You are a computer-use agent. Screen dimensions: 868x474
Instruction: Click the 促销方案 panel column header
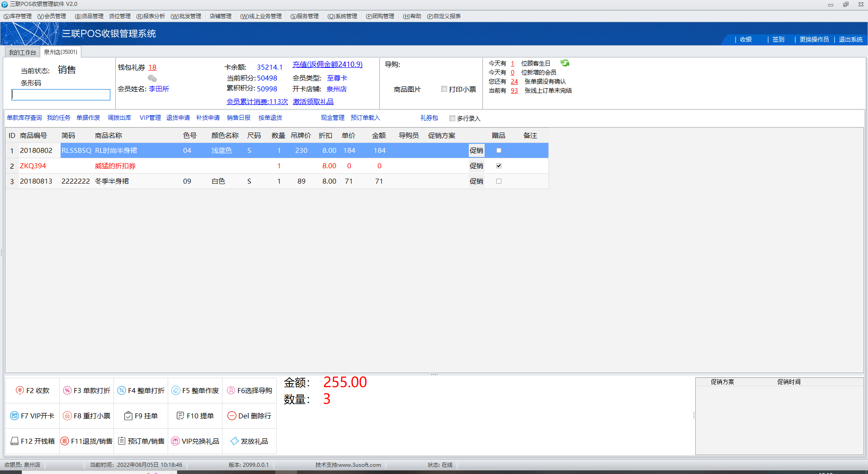[722, 382]
